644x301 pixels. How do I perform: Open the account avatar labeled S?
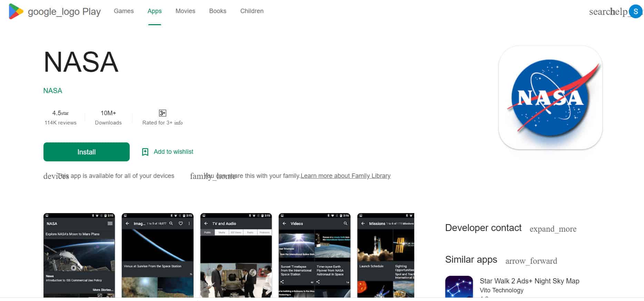635,11
